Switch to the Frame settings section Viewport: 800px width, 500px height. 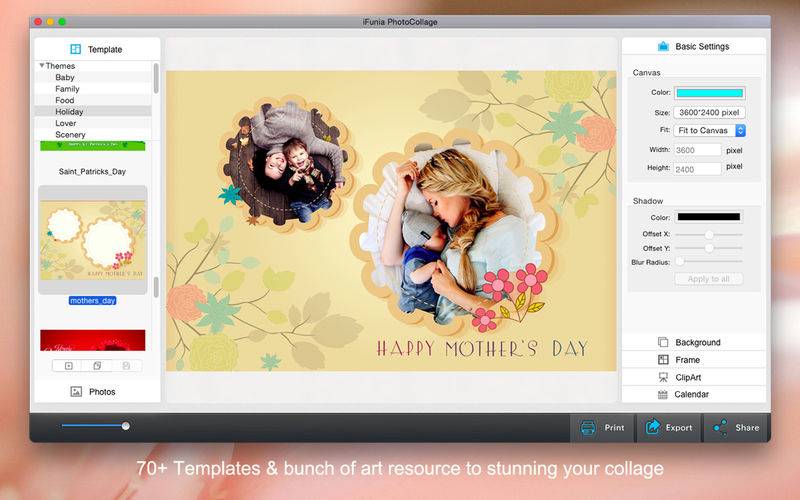click(693, 360)
